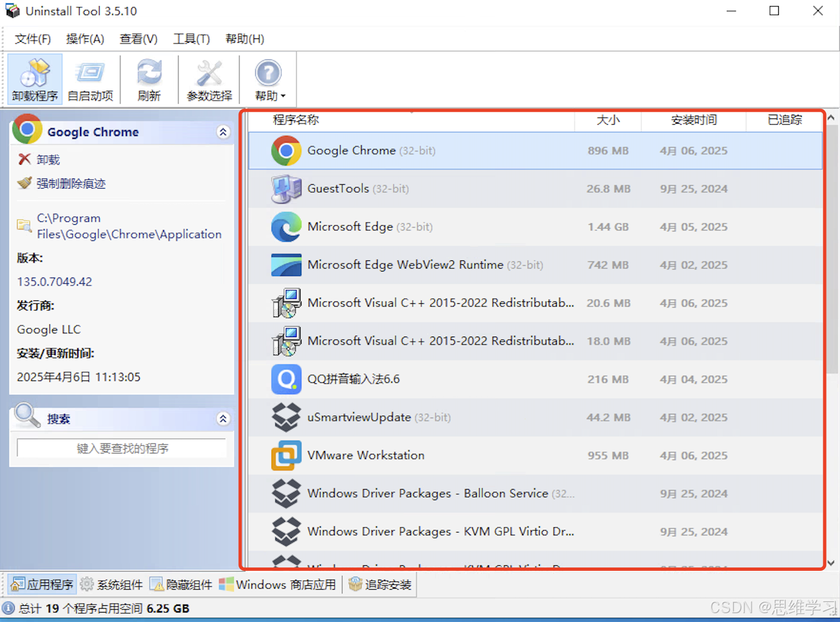Select Windows Driver Packages - Balloon Service row
Screen dimensions: 840x622
pos(535,493)
